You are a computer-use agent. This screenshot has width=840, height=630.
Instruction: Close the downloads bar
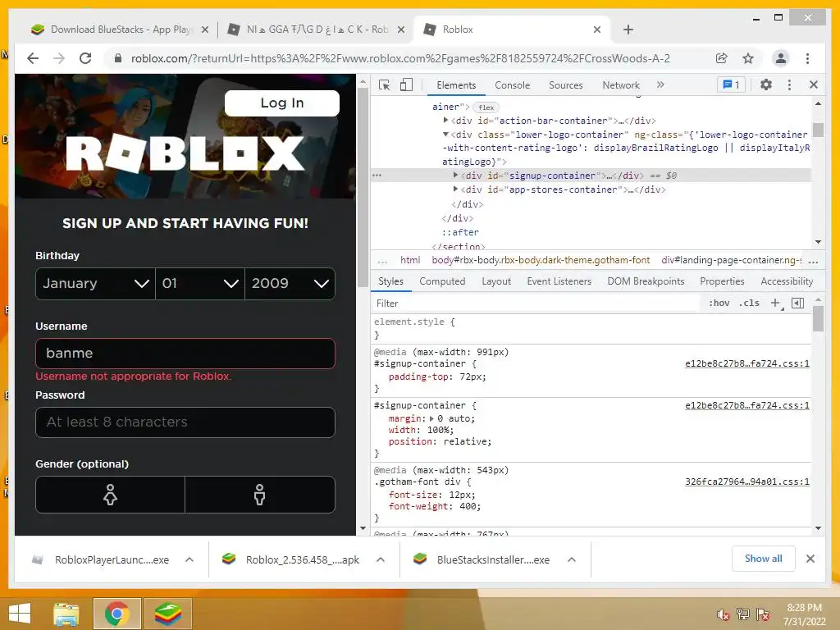click(x=810, y=559)
